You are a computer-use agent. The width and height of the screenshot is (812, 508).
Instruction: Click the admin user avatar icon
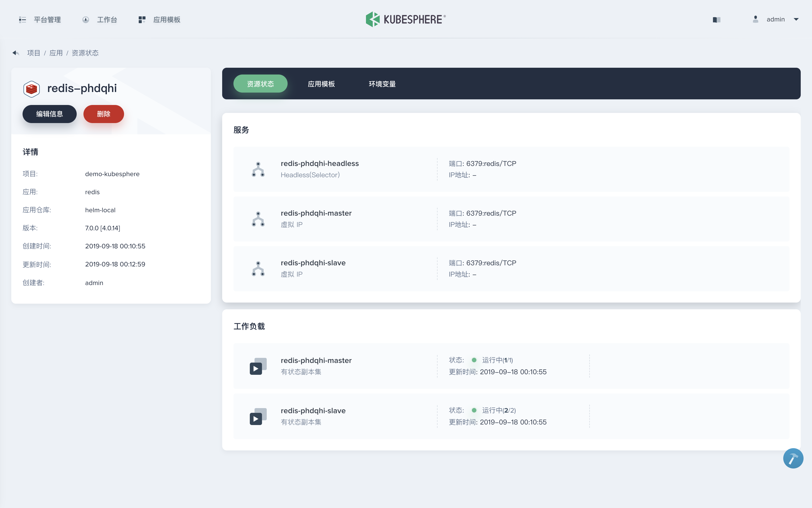(755, 19)
